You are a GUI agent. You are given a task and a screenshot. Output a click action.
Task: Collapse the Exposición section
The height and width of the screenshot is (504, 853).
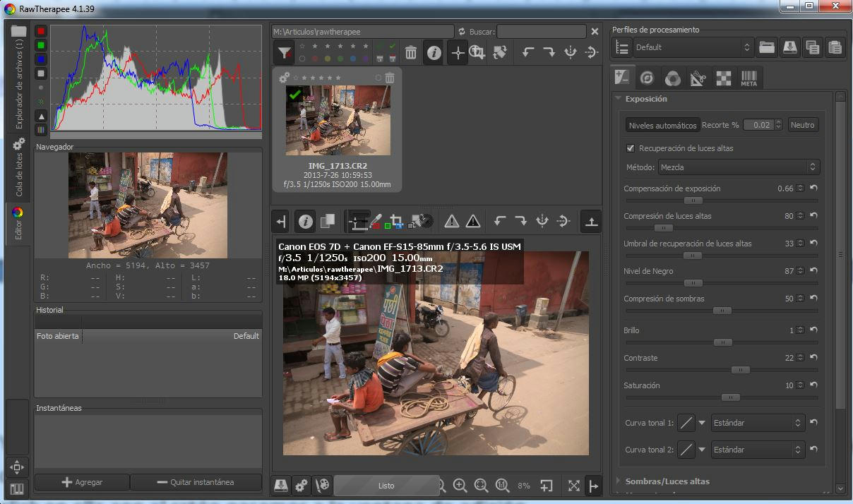[619, 99]
